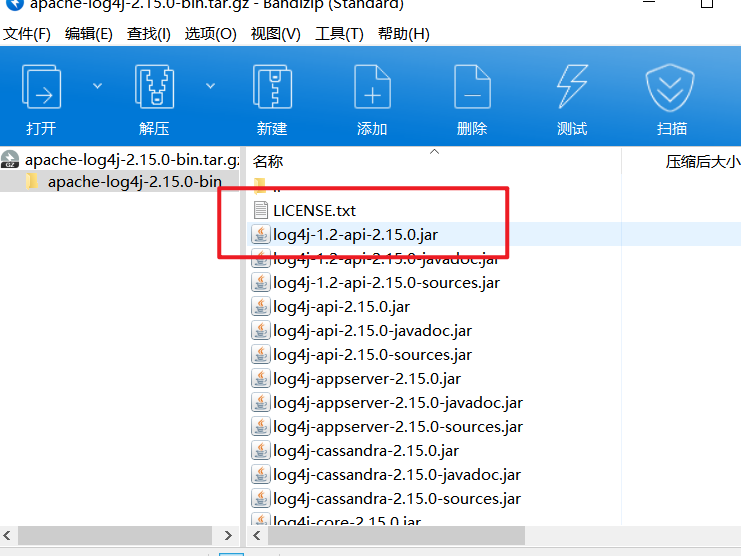741x556 pixels.
Task: Click the jar icon of log4j-appserver-2.15.0.jar
Action: pyautogui.click(x=260, y=378)
